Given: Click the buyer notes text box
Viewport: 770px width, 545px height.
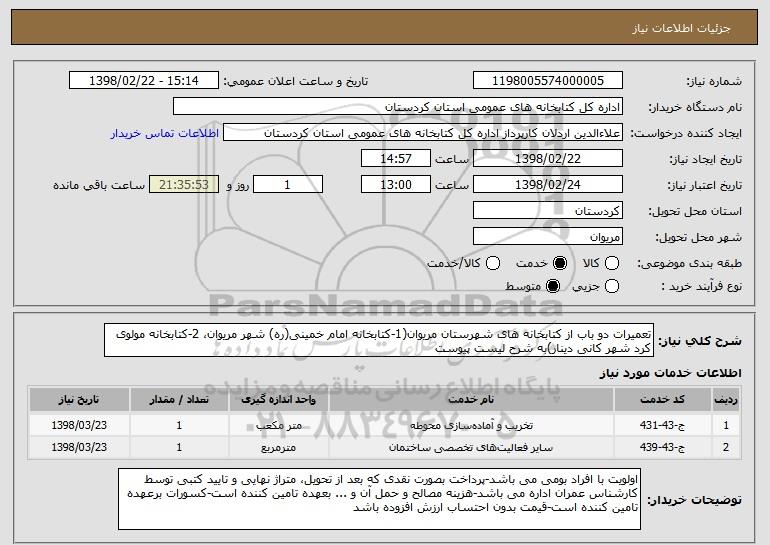Looking at the screenshot, I should tap(379, 499).
